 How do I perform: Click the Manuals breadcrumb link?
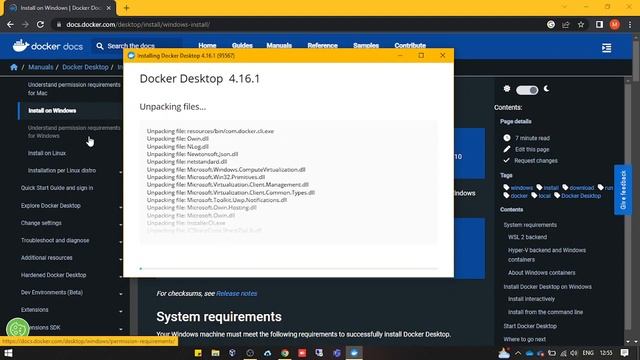(40, 67)
